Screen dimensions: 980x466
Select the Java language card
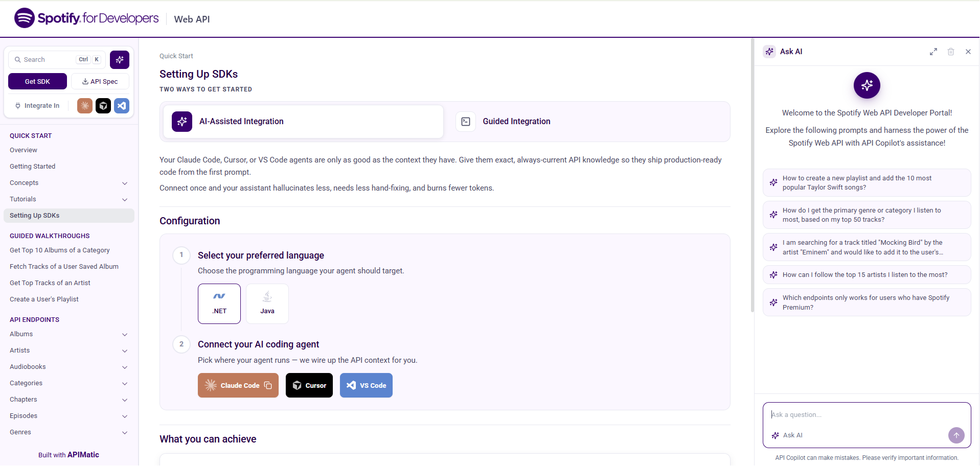click(x=267, y=304)
